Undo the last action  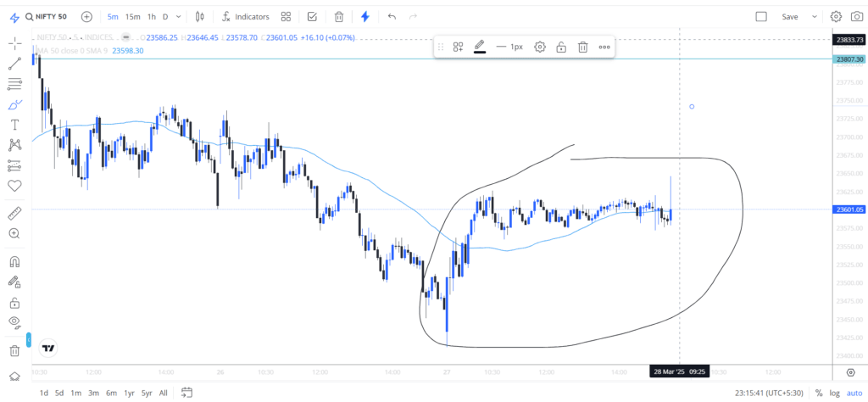point(392,17)
